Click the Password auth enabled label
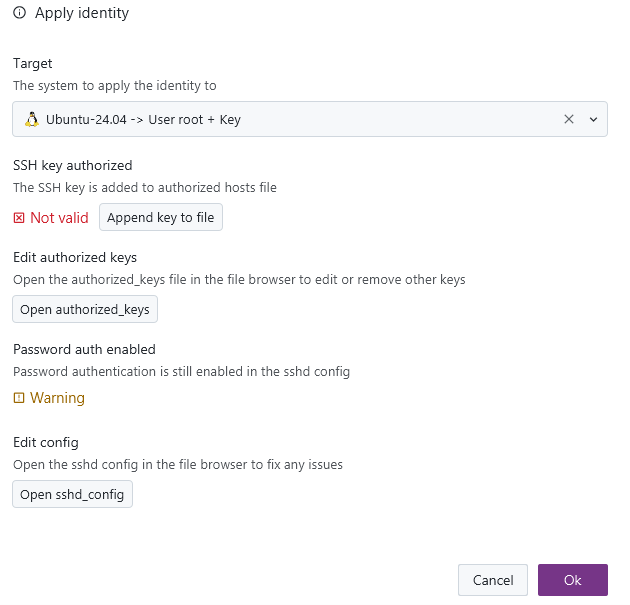 click(x=84, y=349)
